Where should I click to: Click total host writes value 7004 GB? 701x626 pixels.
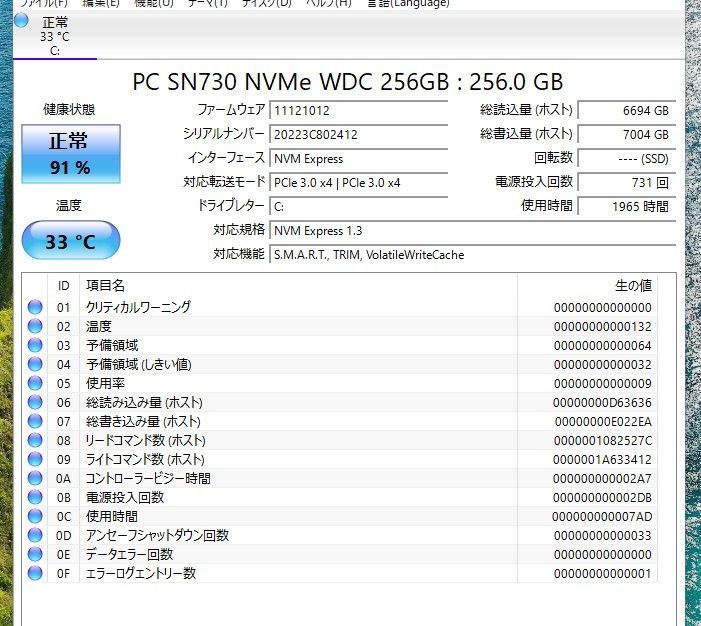pyautogui.click(x=626, y=134)
